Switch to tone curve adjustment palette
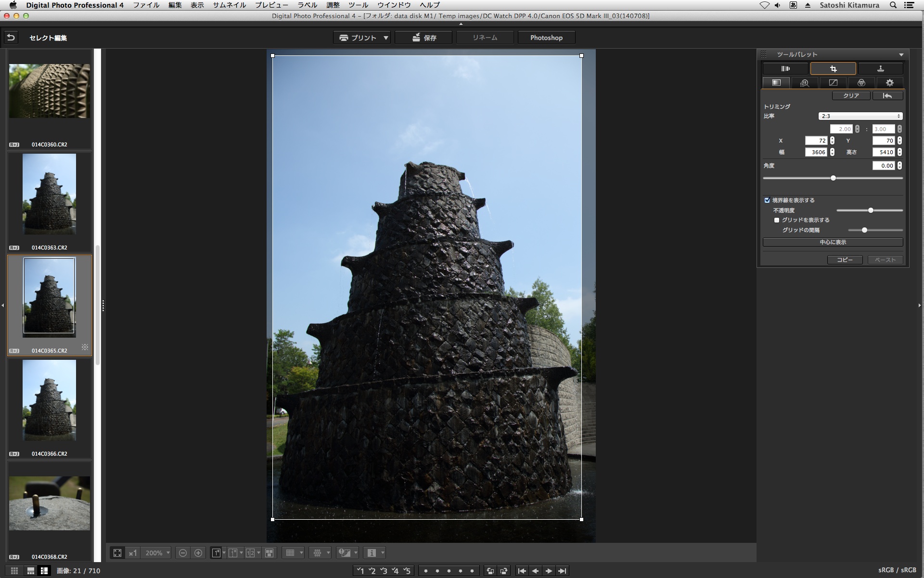The height and width of the screenshot is (578, 924). point(833,83)
